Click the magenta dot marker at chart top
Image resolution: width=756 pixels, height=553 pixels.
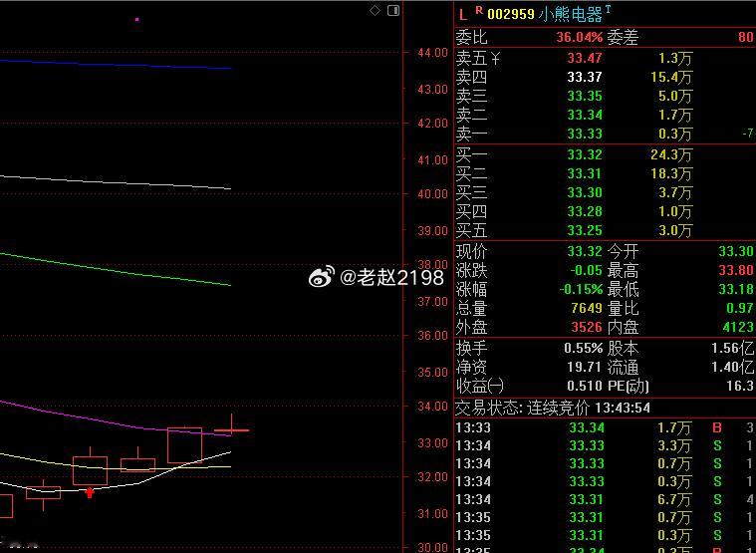pyautogui.click(x=137, y=20)
